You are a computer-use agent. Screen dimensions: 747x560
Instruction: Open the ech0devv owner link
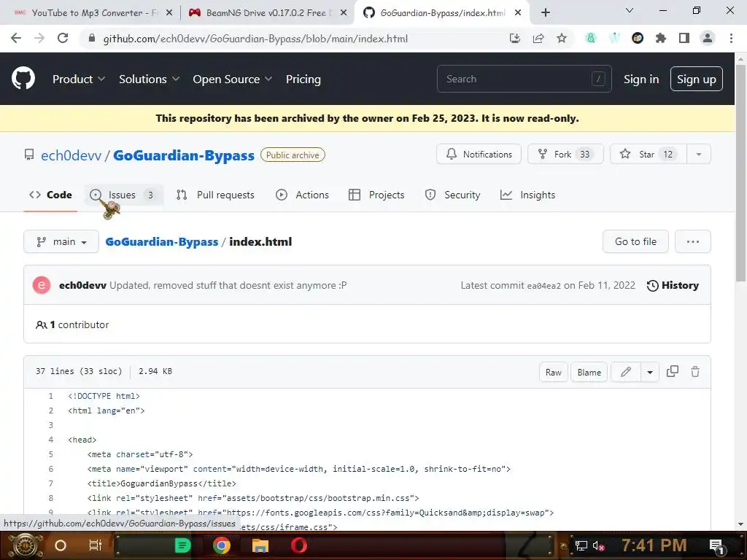(x=71, y=155)
